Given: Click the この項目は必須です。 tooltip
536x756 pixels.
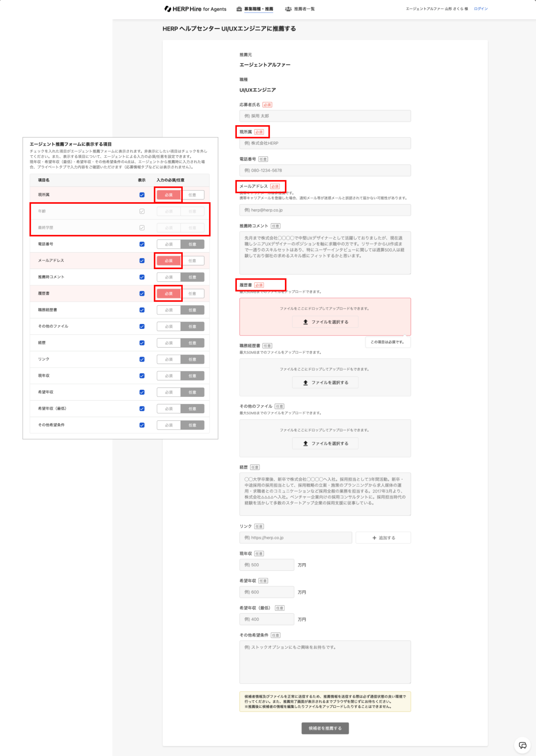Looking at the screenshot, I should click(x=388, y=342).
